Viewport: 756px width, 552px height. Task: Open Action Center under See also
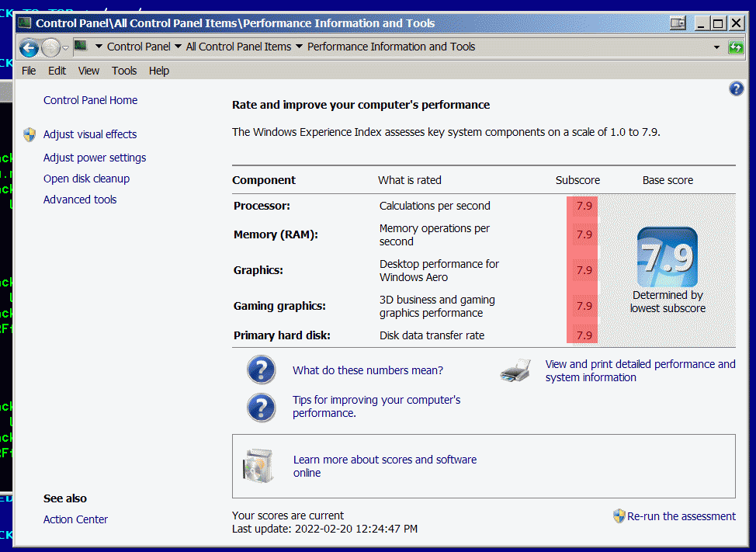75,519
